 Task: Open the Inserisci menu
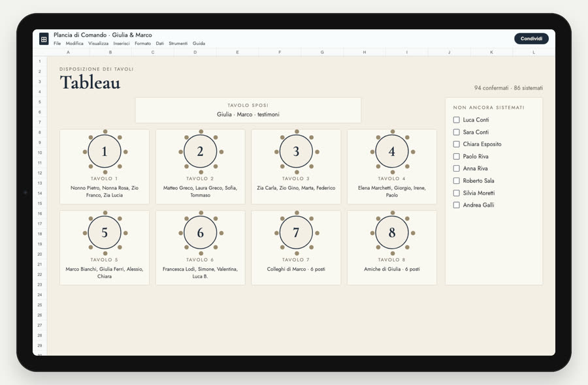click(122, 44)
